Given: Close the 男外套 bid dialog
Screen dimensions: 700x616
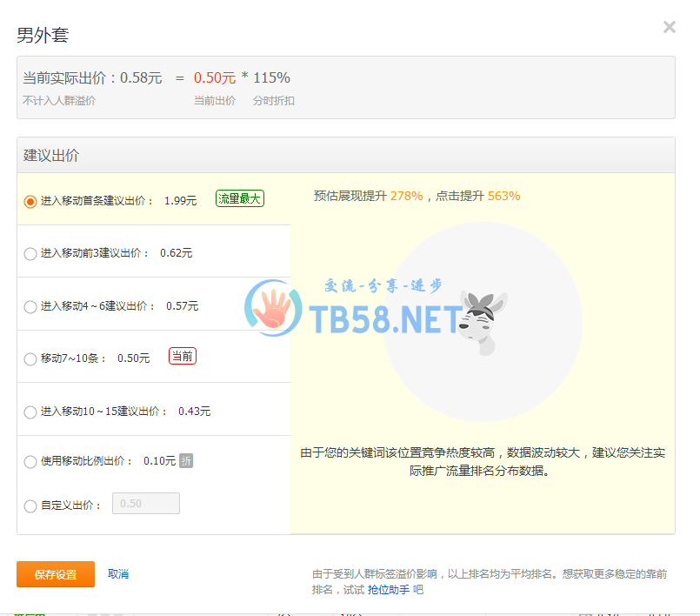Looking at the screenshot, I should click(669, 27).
